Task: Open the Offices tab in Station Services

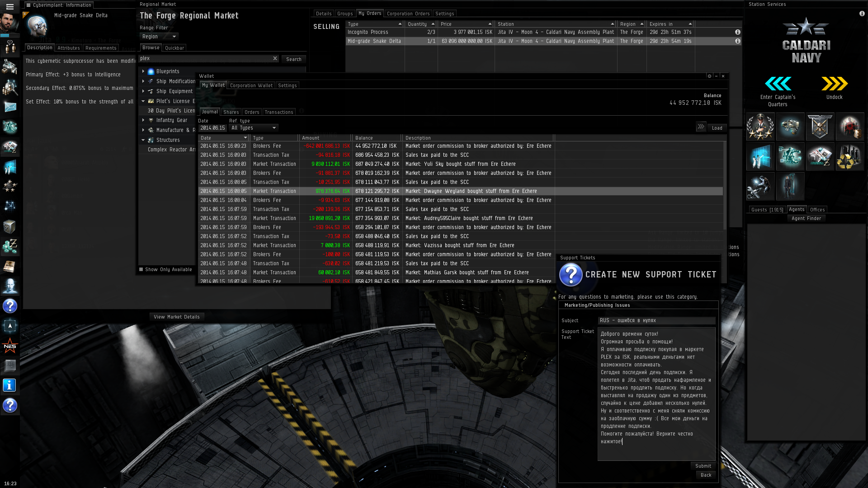Action: coord(817,210)
